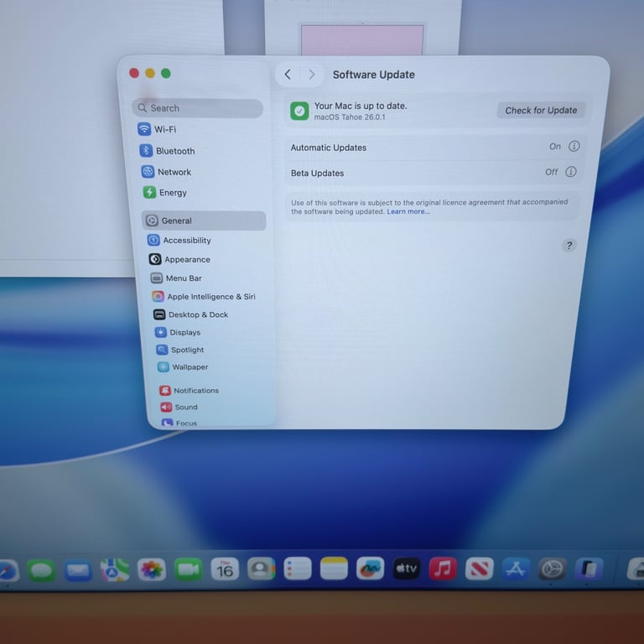Open Reminders from the Dock
This screenshot has height=644, width=644.
click(298, 569)
